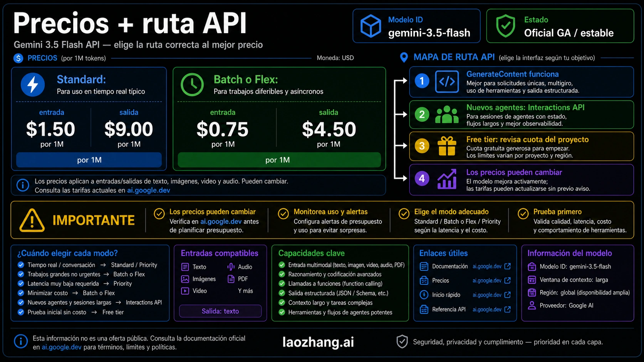The height and width of the screenshot is (362, 644).
Task: Toggle the 'Minimizar costo' checkmark
Action: coord(21,293)
